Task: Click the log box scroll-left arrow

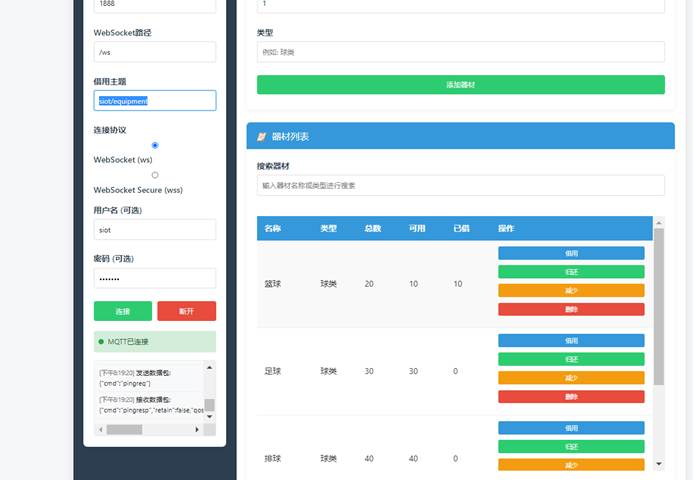Action: point(98,429)
